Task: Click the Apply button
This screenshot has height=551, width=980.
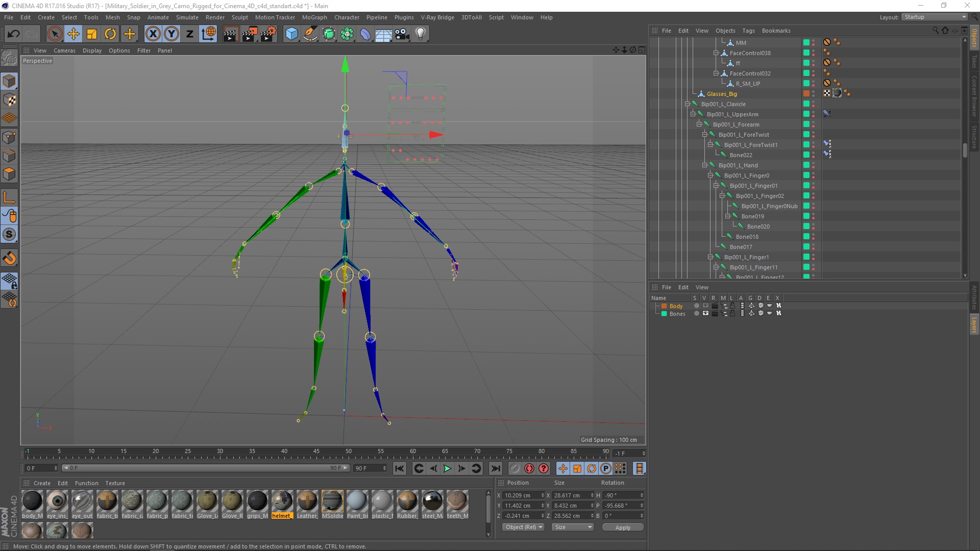Action: 623,528
